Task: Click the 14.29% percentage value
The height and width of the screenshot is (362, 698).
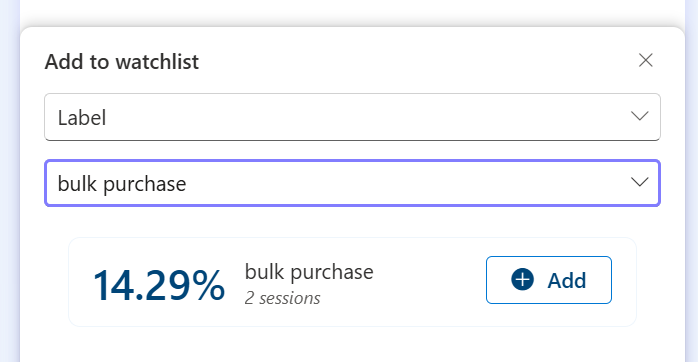Action: coord(158,285)
